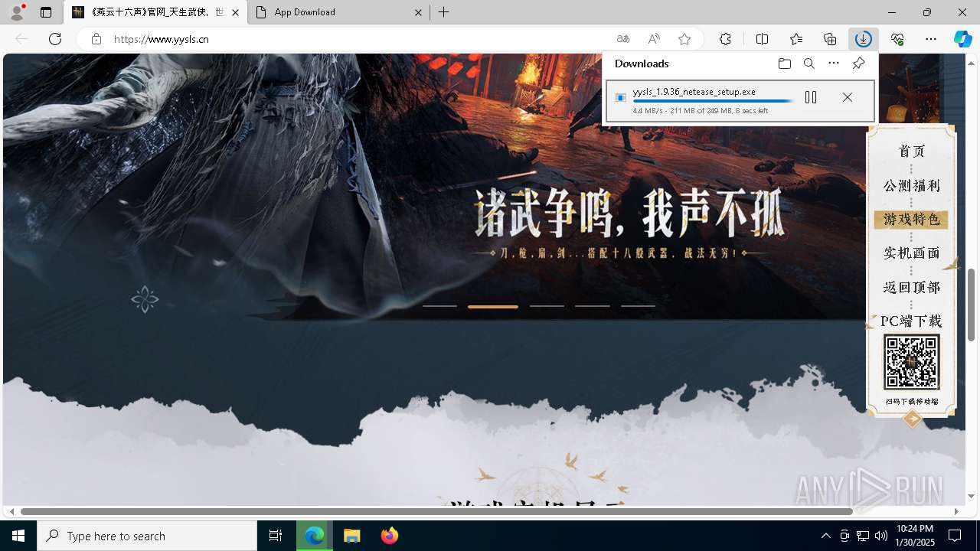Click the translate page icon
This screenshot has width=980, height=551.
623,39
